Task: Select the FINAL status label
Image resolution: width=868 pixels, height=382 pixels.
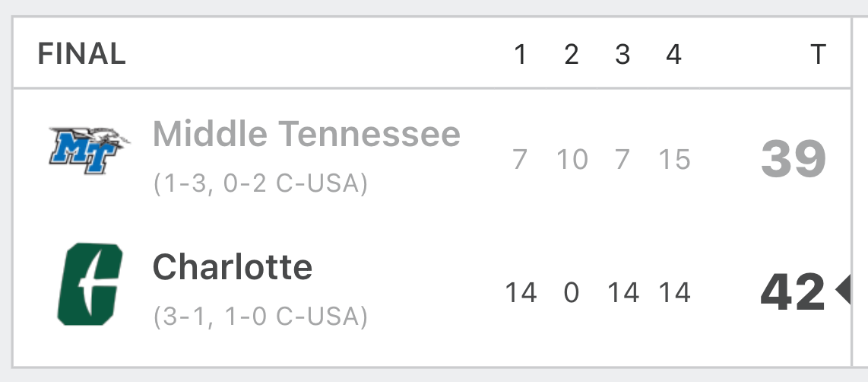Action: 82,54
